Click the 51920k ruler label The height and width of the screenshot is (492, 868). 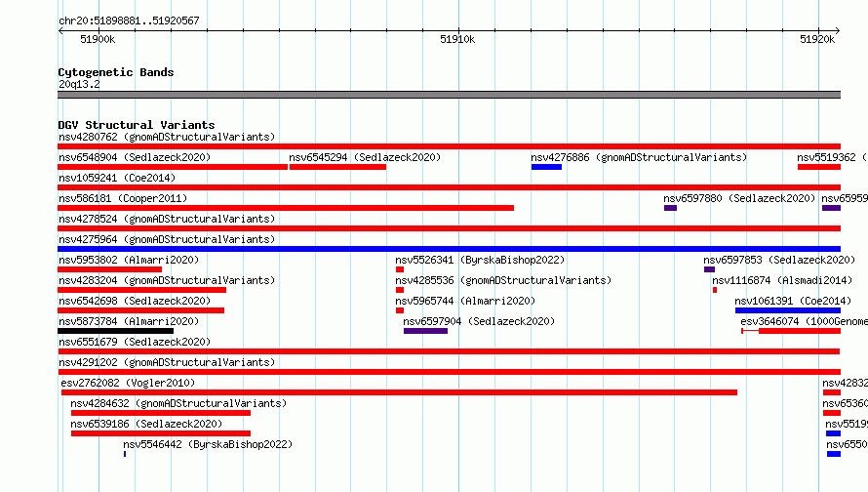pyautogui.click(x=817, y=39)
